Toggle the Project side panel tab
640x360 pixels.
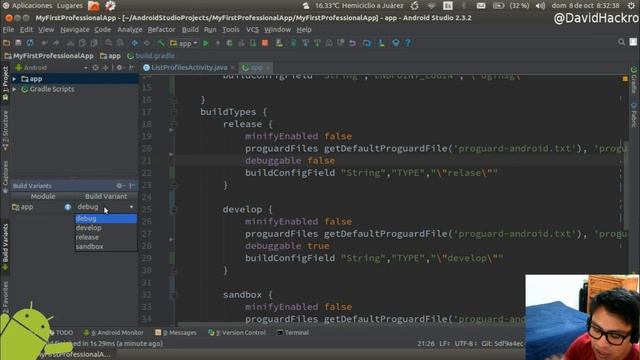[x=5, y=83]
